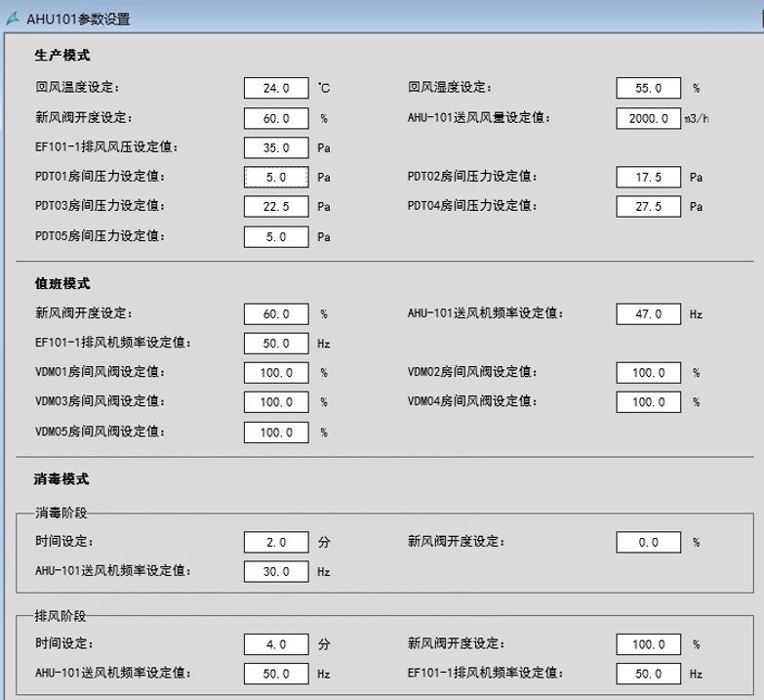Click 消毒阶段 时间设定 field showing 2.0
The height and width of the screenshot is (700, 764).
(276, 542)
